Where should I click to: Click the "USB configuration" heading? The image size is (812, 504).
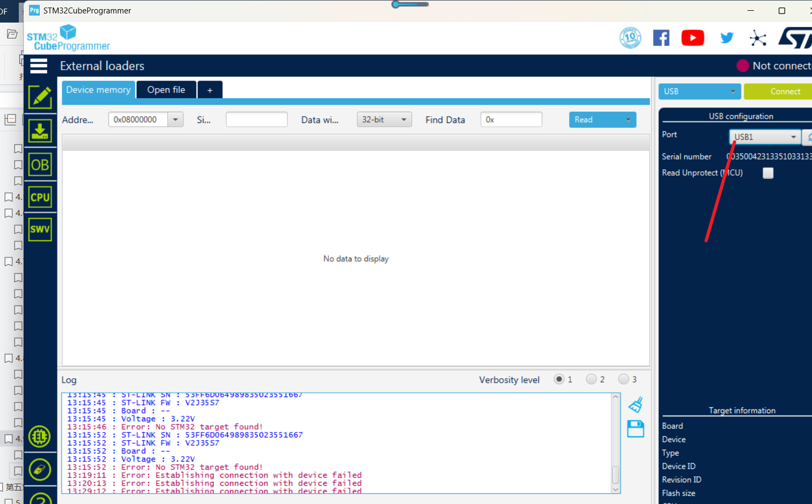[x=741, y=116]
